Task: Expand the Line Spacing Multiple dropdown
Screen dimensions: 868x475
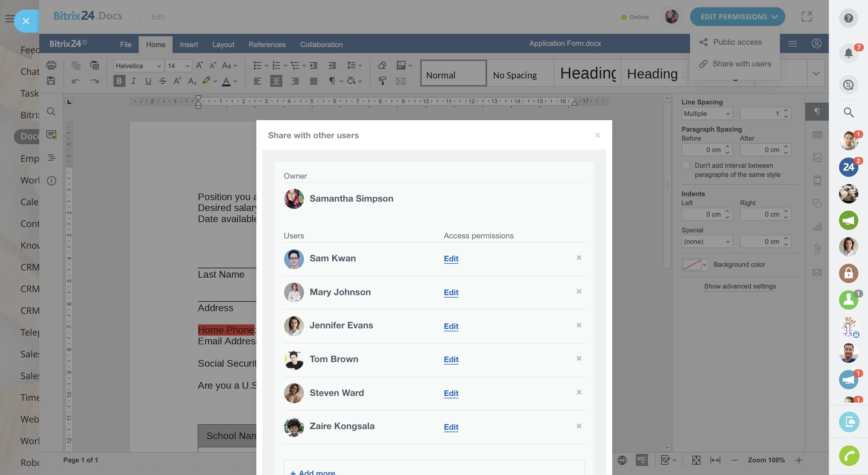Action: pos(707,113)
